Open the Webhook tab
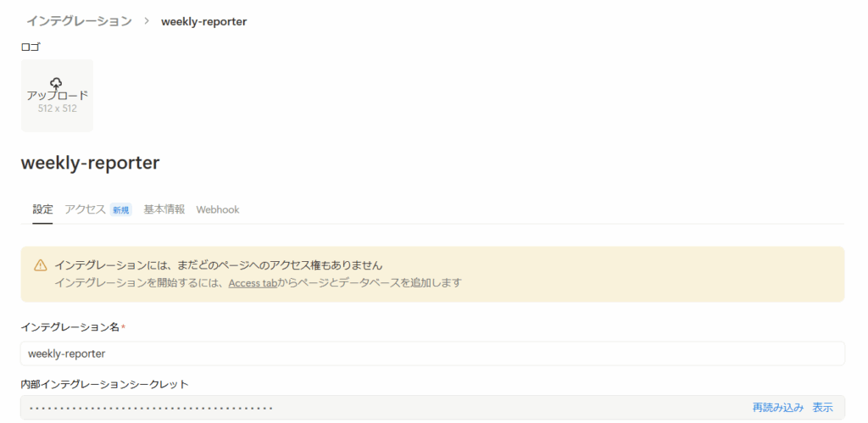868x423 pixels. click(x=218, y=210)
